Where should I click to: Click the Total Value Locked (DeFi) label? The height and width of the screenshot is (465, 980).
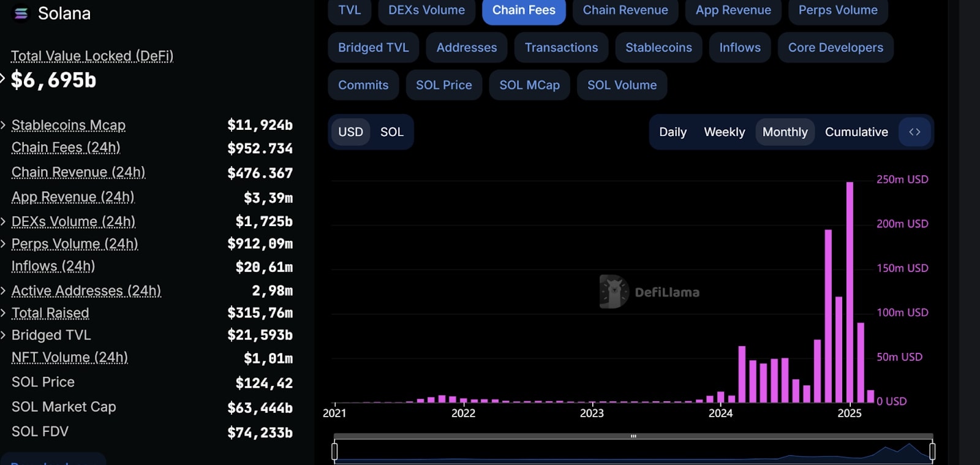tap(92, 56)
